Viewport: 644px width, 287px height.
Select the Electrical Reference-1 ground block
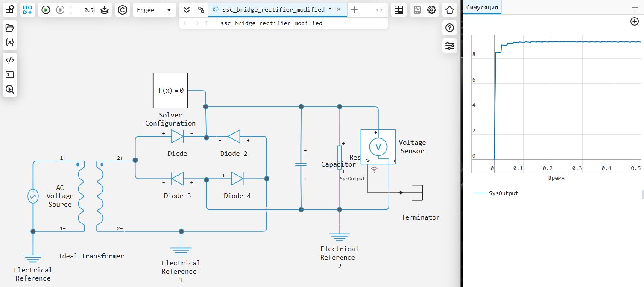pos(181,250)
